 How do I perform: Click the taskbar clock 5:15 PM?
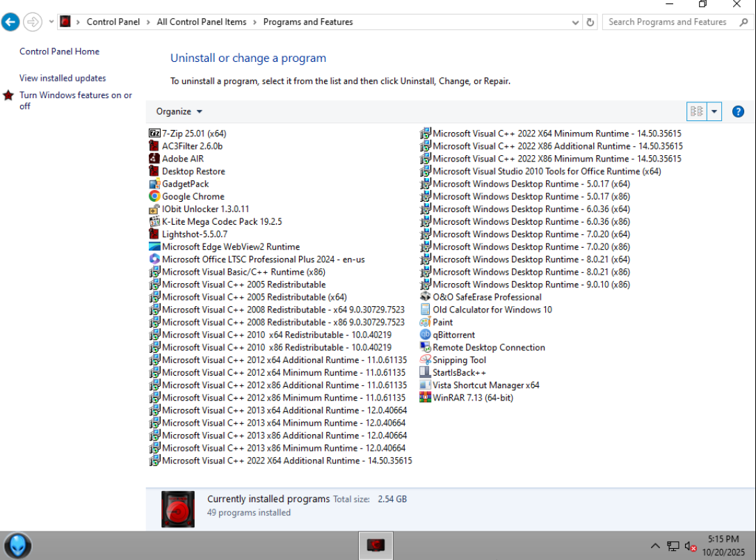point(723,538)
